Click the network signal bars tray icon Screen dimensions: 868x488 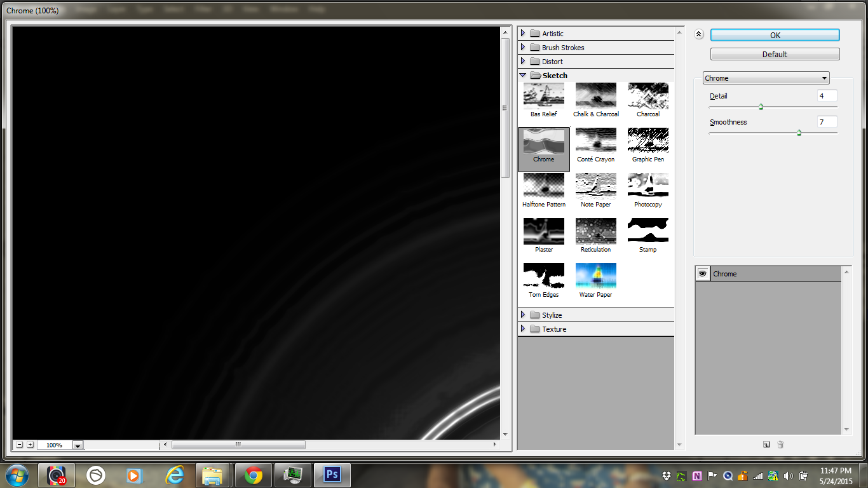757,475
